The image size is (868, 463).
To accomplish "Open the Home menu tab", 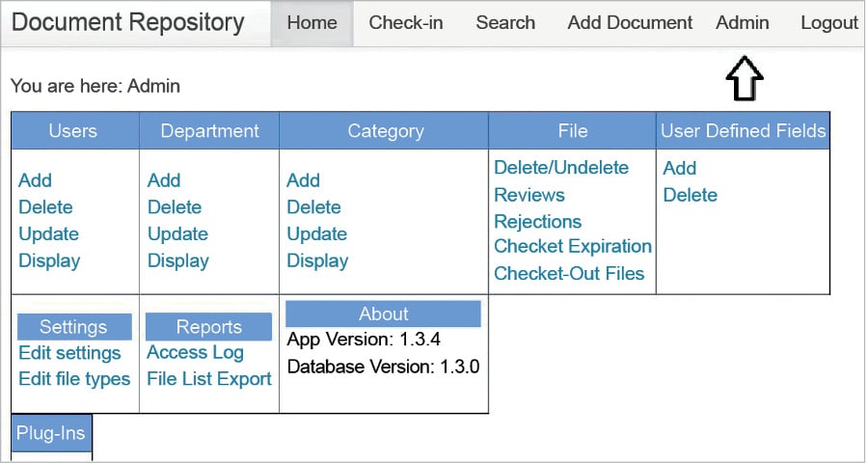I will coord(312,23).
